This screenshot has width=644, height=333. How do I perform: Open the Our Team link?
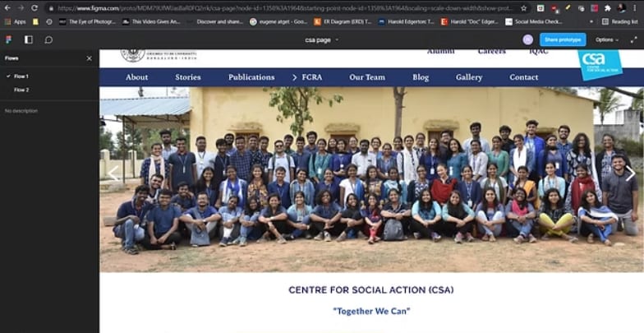click(367, 77)
